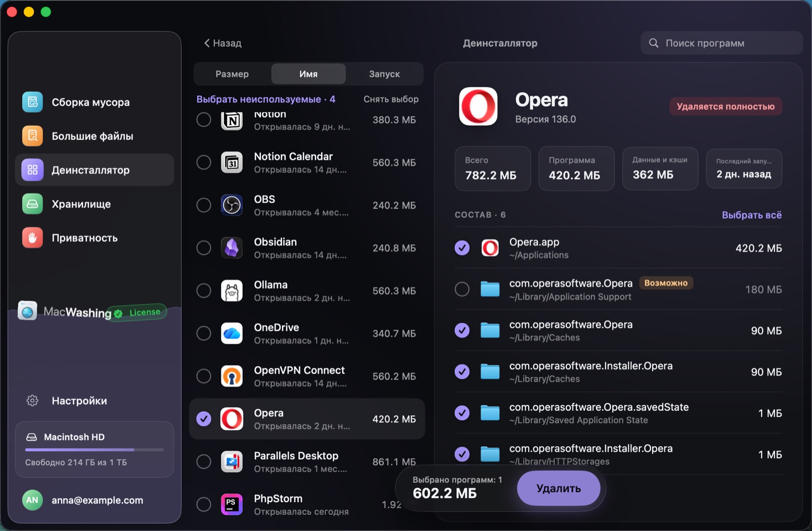812x531 pixels.
Task: Uncheck the Opera app in the list
Action: [204, 419]
